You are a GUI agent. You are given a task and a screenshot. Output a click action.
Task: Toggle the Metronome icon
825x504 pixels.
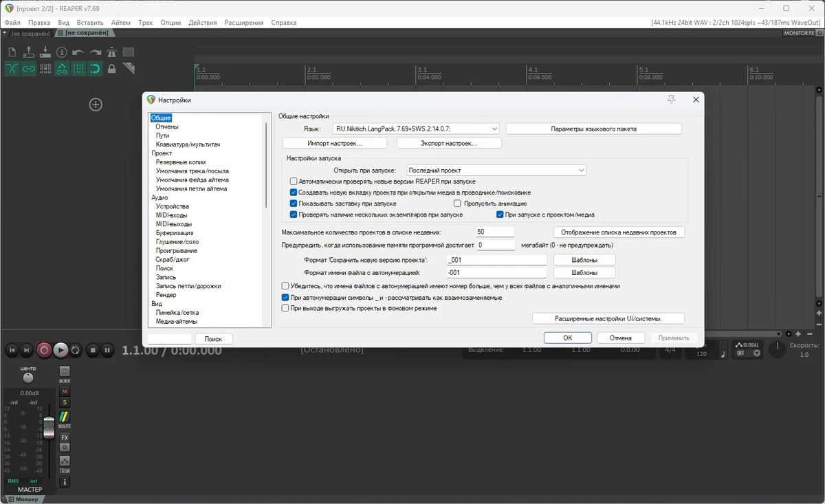tap(111, 52)
